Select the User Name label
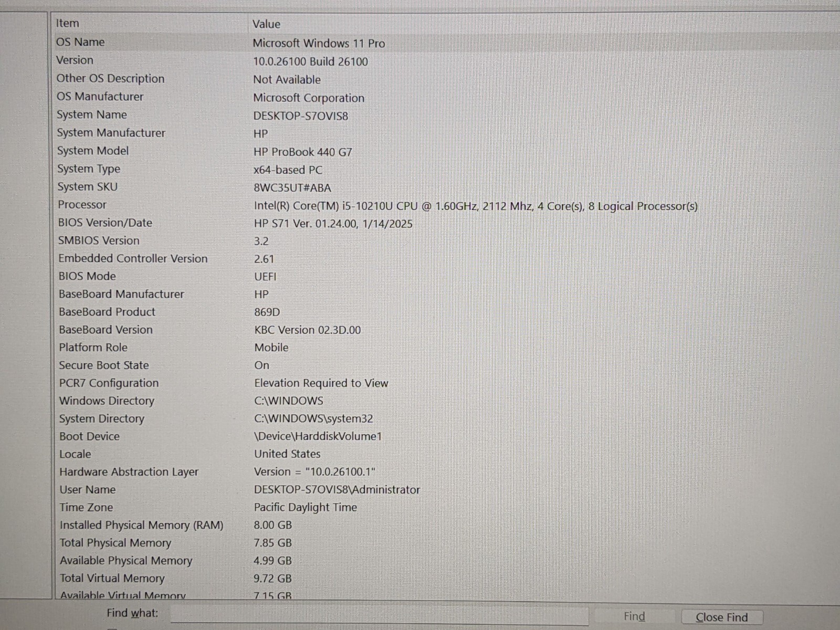This screenshot has width=840, height=630. pos(87,490)
